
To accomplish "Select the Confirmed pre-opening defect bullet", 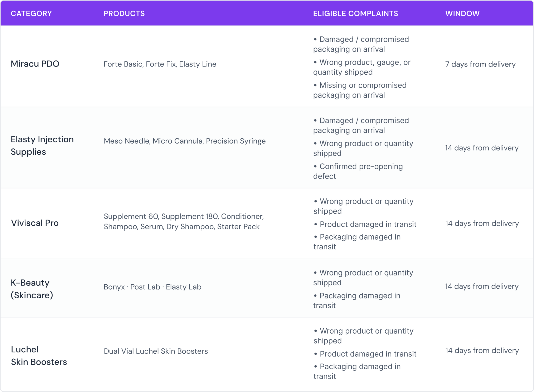I will tap(358, 171).
